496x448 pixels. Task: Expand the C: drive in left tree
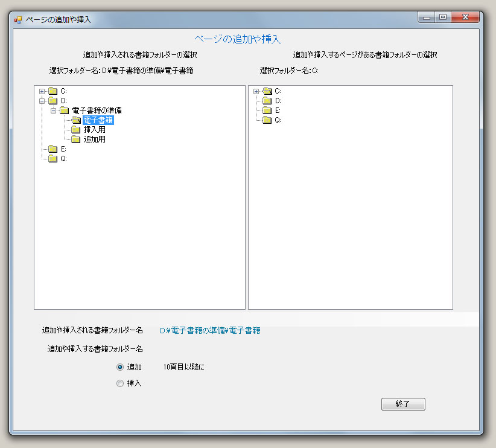tap(42, 91)
